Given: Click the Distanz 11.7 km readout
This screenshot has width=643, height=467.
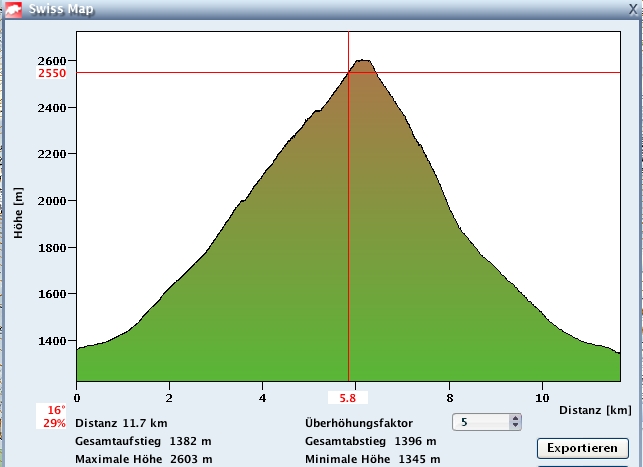Looking at the screenshot, I should [121, 423].
